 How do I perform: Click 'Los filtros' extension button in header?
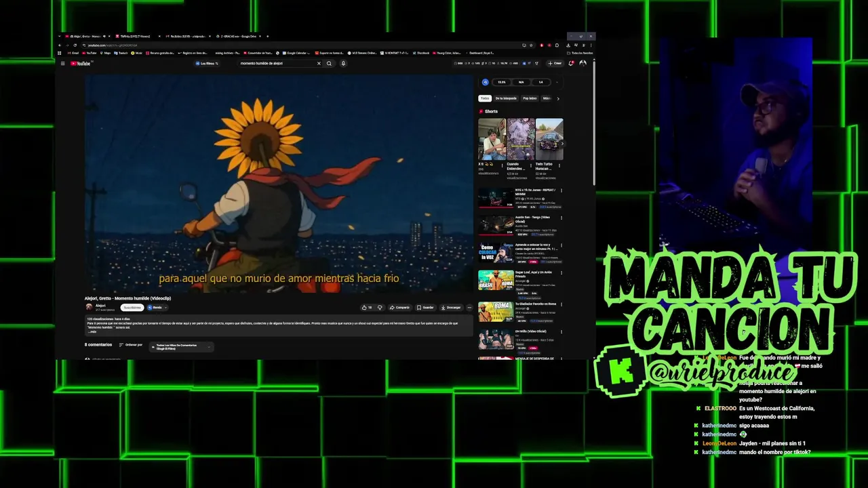[207, 64]
